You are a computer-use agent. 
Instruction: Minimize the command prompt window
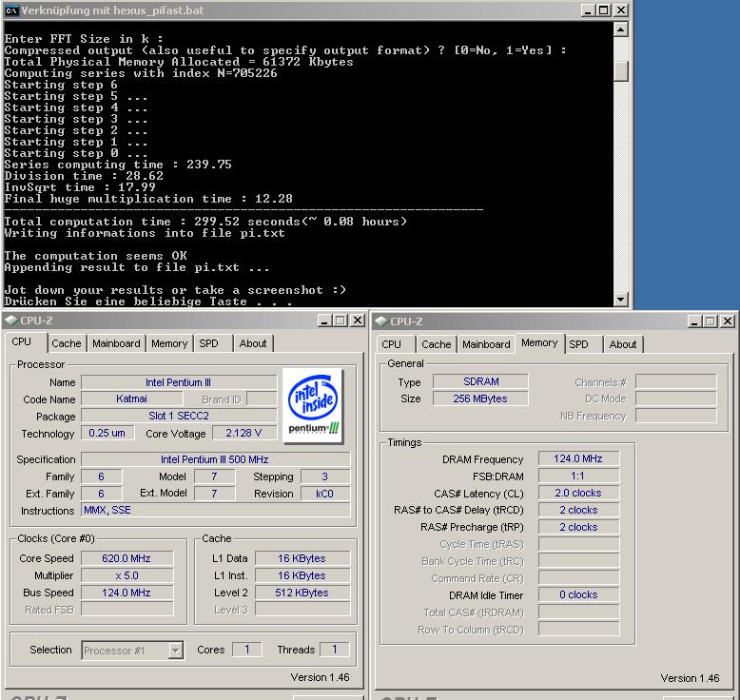(x=587, y=10)
